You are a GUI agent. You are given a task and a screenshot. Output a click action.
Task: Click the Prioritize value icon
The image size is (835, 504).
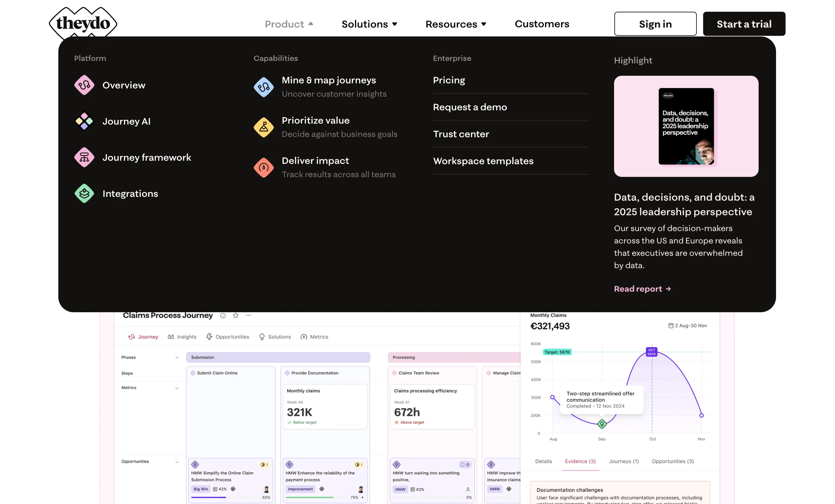pos(264,127)
